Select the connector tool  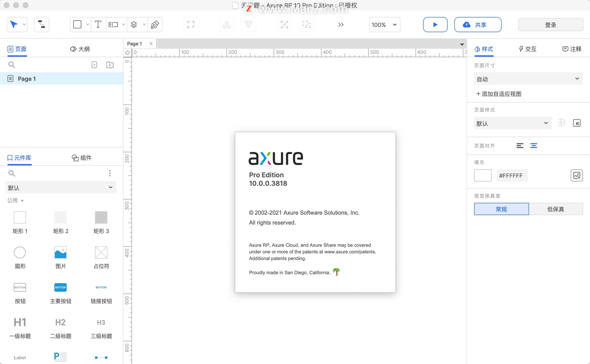click(41, 25)
